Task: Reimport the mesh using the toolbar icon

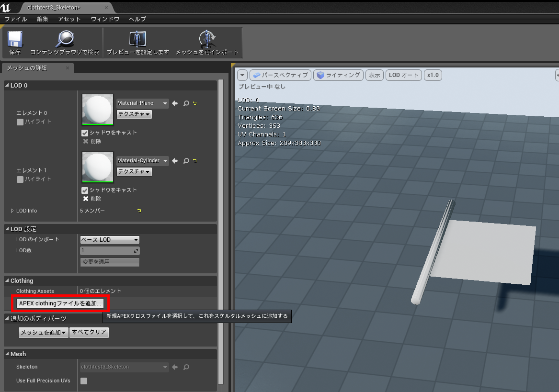Action: [207, 42]
